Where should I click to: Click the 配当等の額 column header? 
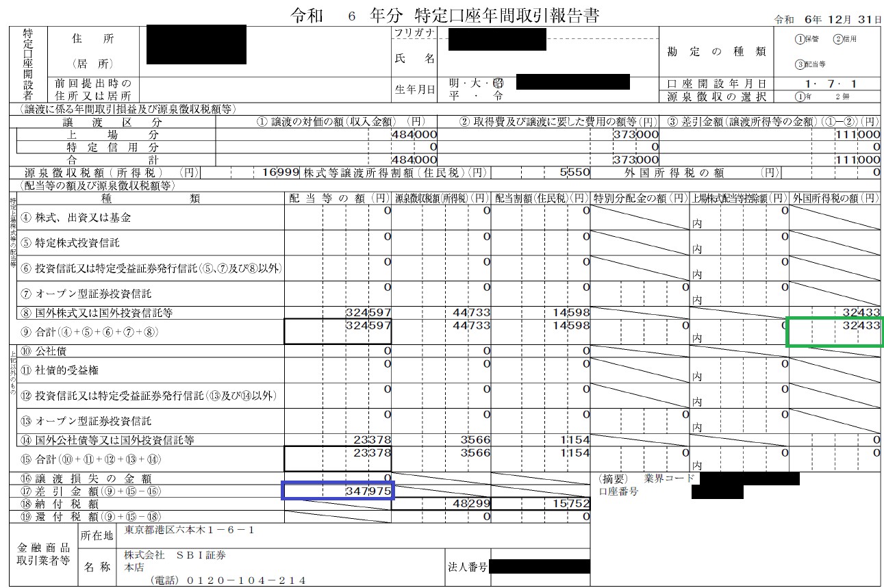339,198
